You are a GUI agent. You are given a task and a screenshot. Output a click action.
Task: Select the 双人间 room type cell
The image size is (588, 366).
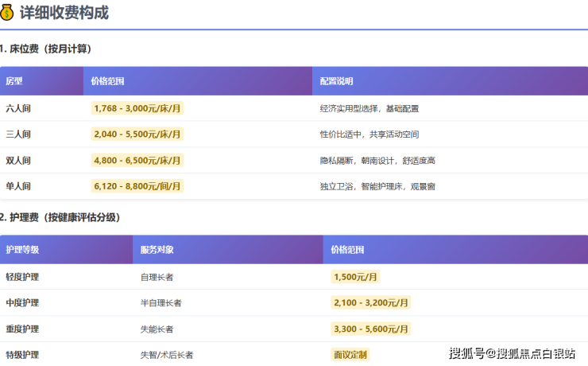pos(18,161)
